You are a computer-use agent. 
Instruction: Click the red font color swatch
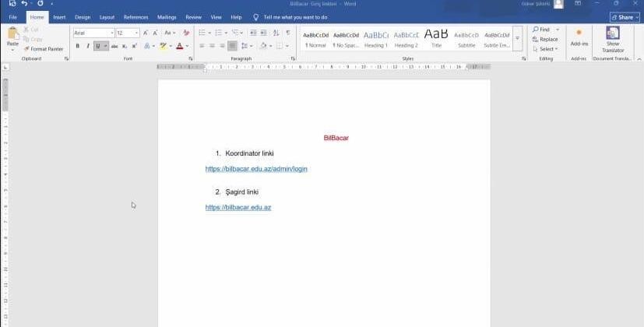[178, 46]
